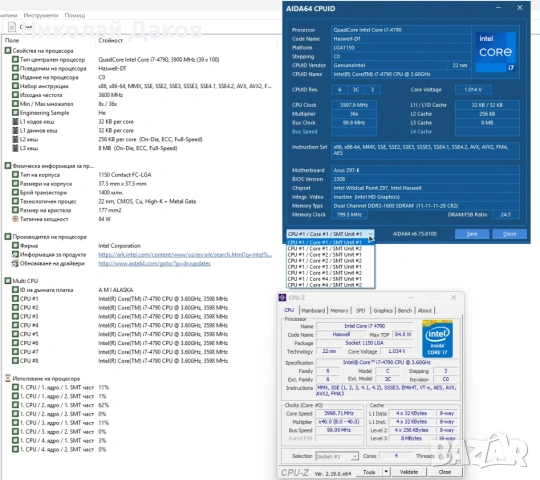Viewport: 540px width, 480px height.
Task: Expand the Tools button dropdown arrow
Action: click(x=386, y=472)
